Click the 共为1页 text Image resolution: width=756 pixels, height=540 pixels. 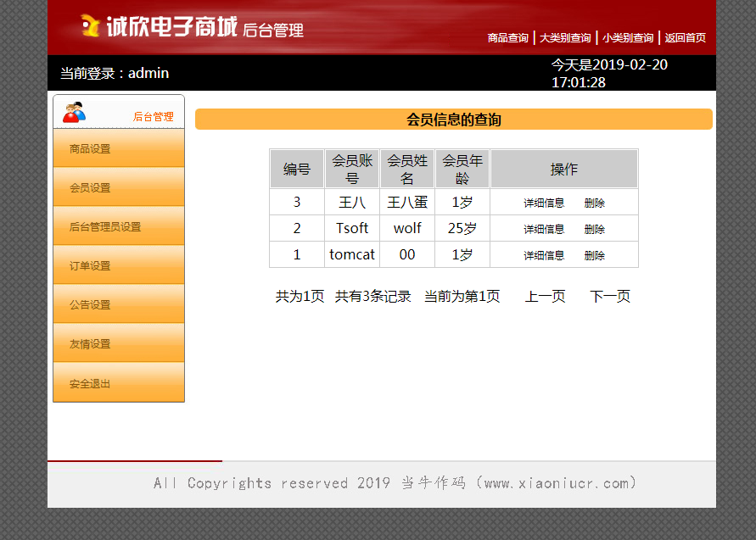pos(300,296)
